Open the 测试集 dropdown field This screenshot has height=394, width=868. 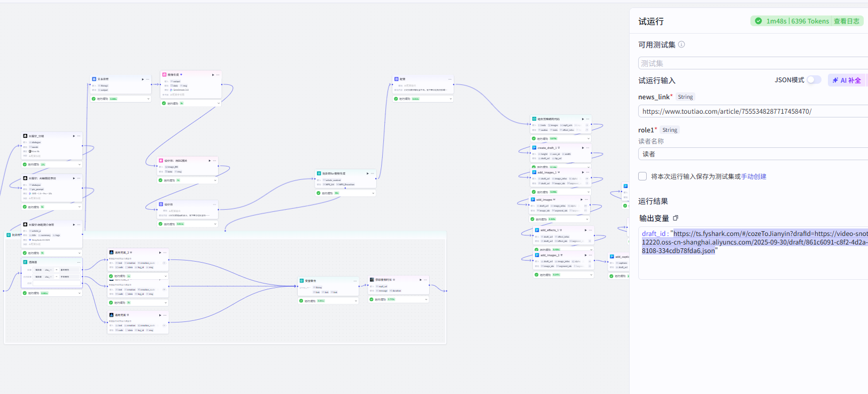pyautogui.click(x=753, y=63)
